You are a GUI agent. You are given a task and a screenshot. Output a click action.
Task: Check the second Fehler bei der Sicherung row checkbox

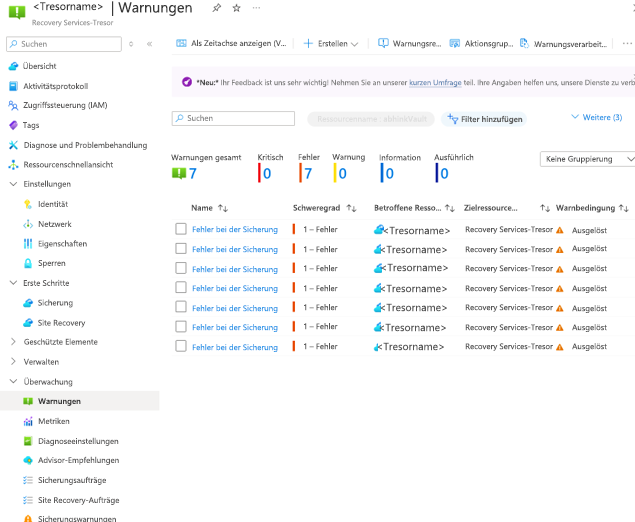coord(181,249)
